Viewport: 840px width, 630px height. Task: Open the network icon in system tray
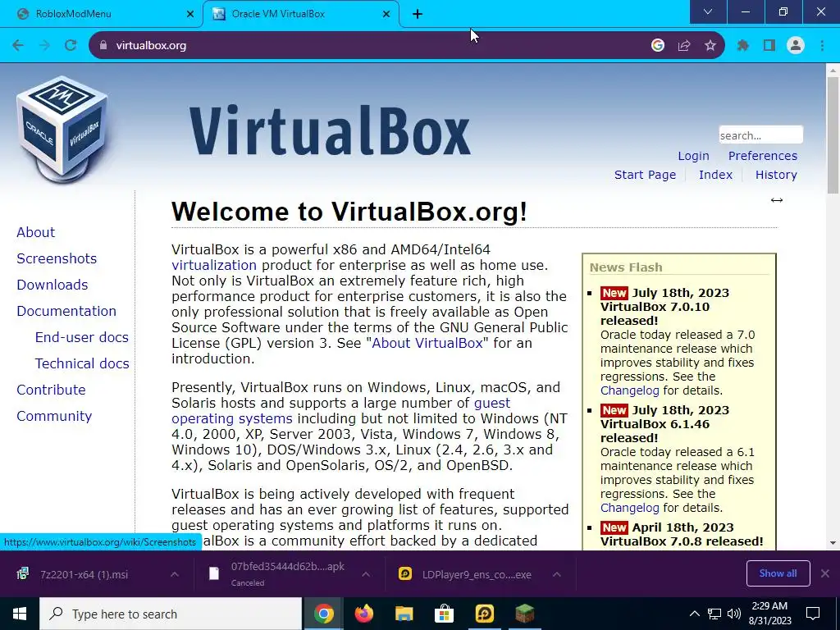click(714, 614)
